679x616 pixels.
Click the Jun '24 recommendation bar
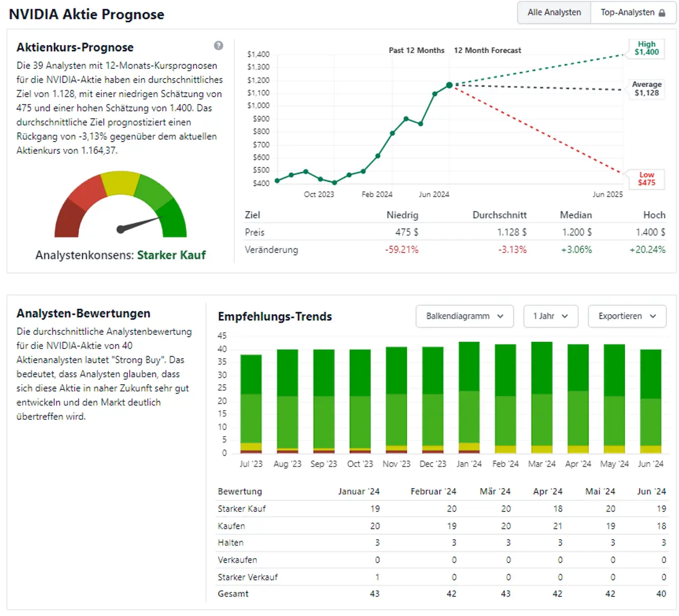pyautogui.click(x=650, y=401)
